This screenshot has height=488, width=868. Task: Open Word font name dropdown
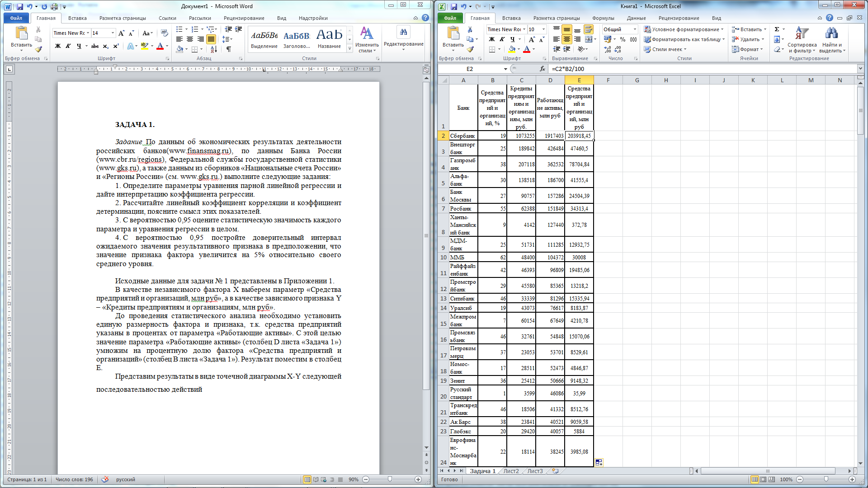pyautogui.click(x=87, y=33)
